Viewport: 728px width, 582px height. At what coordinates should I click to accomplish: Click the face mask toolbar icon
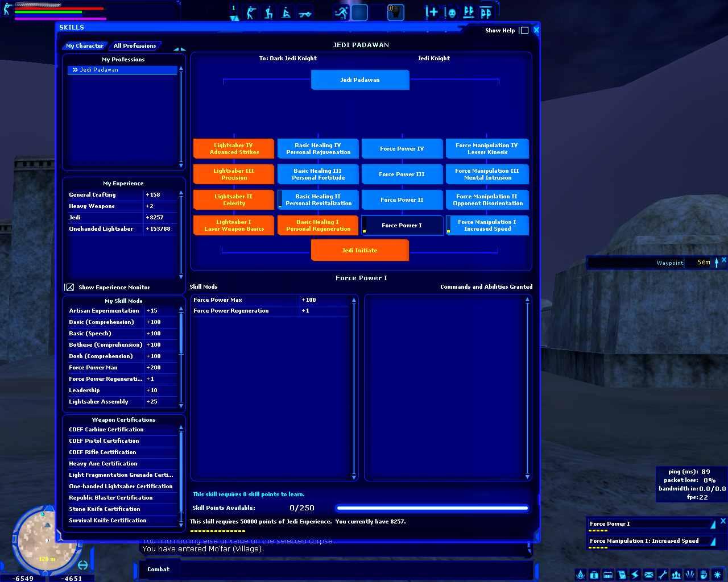[x=450, y=13]
